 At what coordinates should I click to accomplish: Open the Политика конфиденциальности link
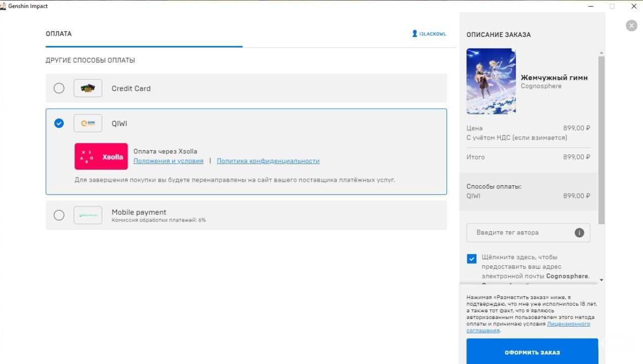[268, 161]
